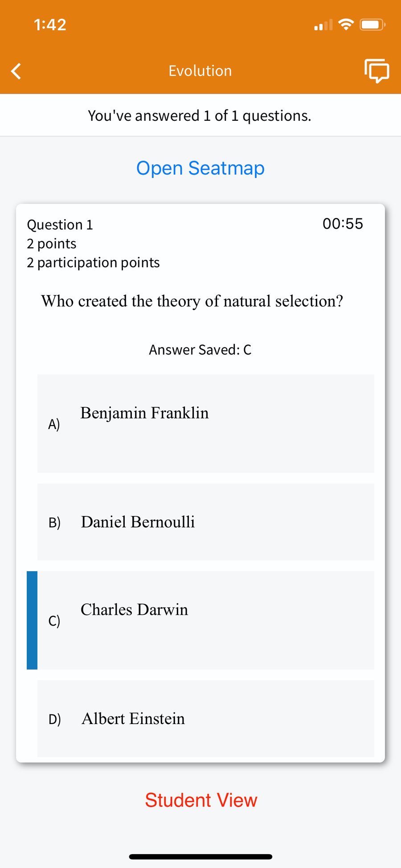Viewport: 401px width, 868px height.
Task: Tap the battery indicator
Action: pyautogui.click(x=370, y=25)
